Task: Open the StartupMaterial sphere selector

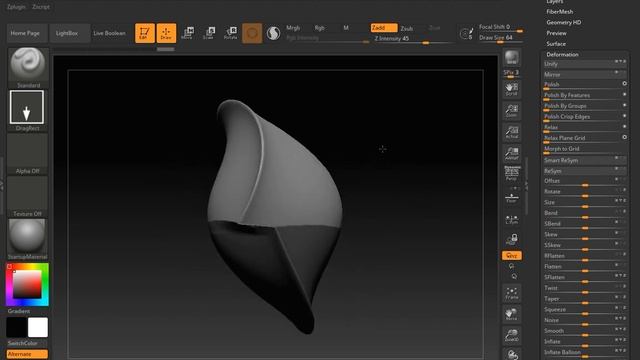Action: click(27, 239)
